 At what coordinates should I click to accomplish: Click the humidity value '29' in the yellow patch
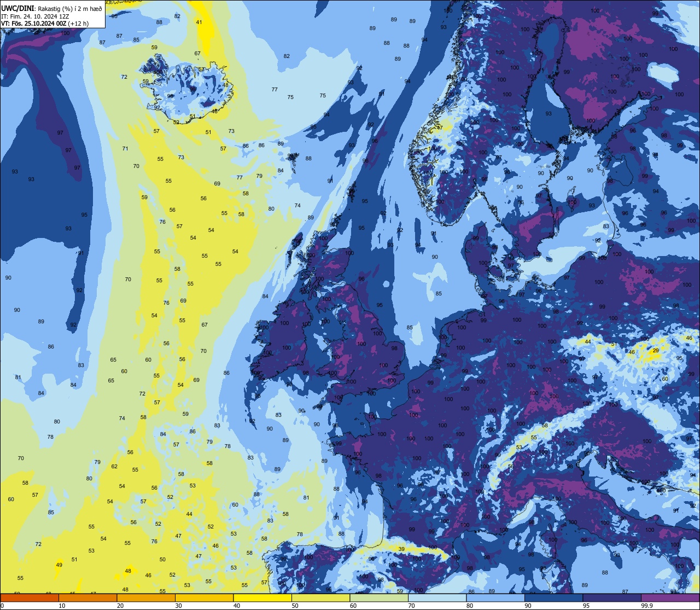point(656,350)
